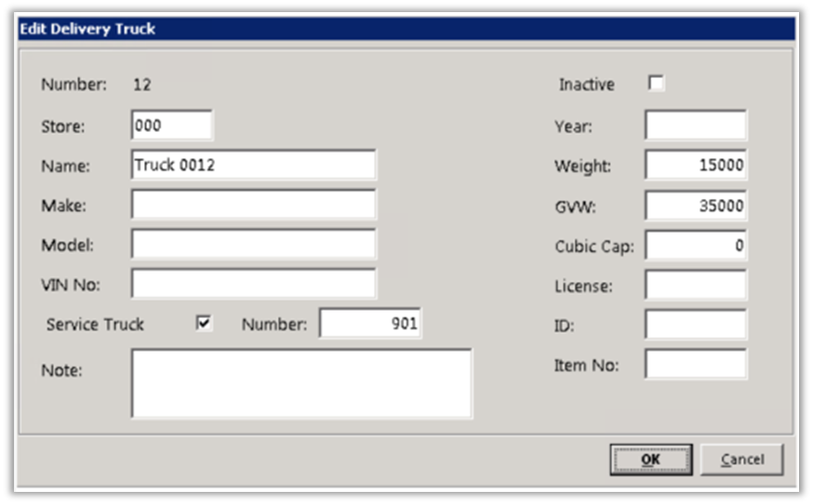Click the VIN No text field
813x504 pixels.
coord(253,284)
